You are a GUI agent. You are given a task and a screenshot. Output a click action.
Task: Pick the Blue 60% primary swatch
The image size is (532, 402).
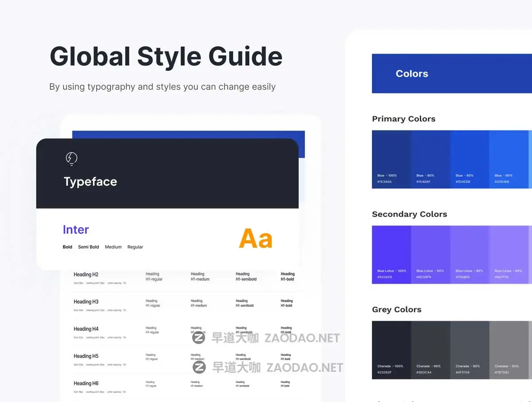click(x=508, y=159)
